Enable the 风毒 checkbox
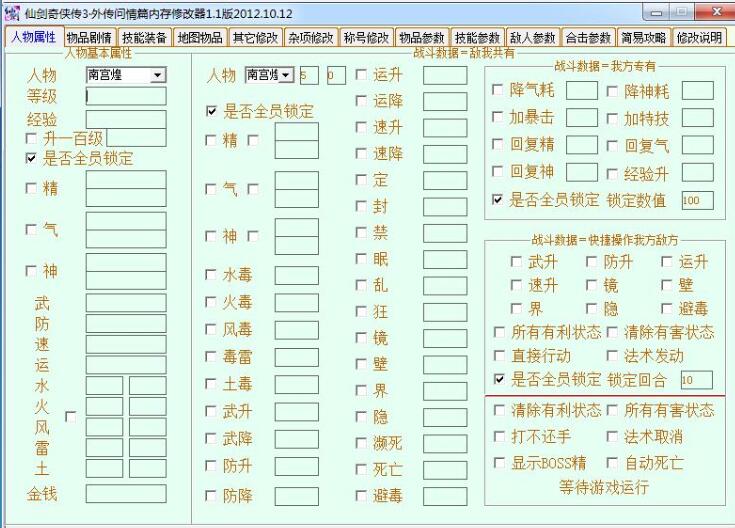The height and width of the screenshot is (528, 735). 211,329
